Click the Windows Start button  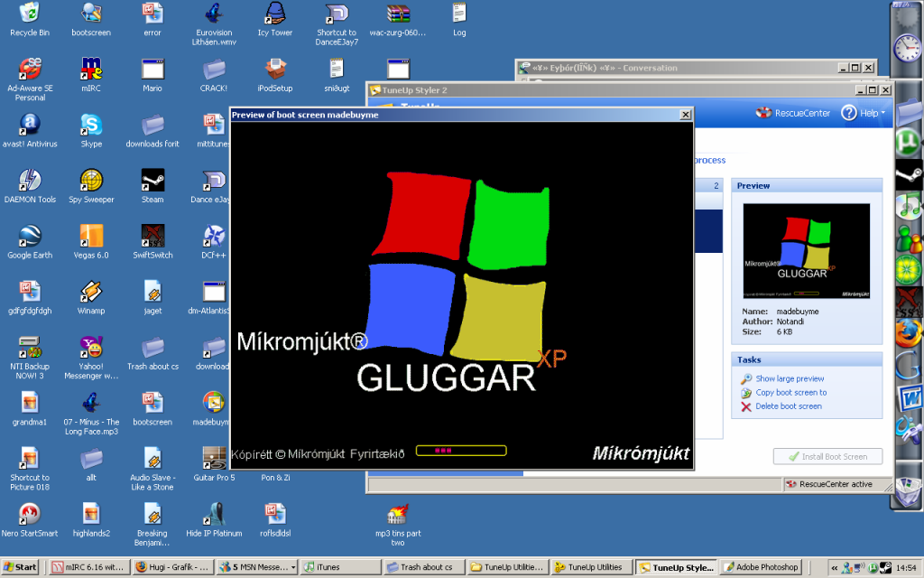(x=20, y=567)
